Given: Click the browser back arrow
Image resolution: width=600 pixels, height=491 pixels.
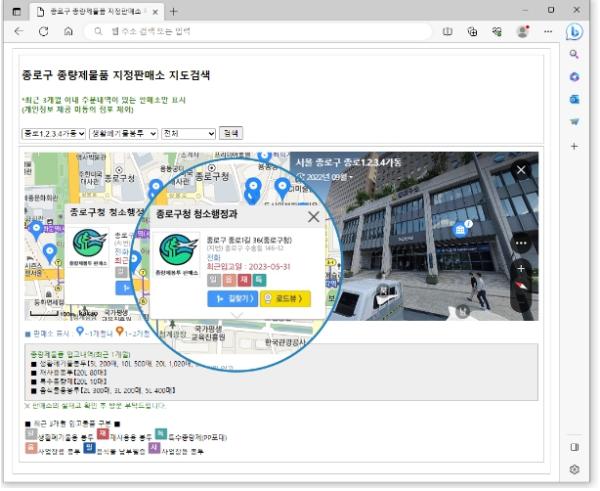Looking at the screenshot, I should [20, 32].
